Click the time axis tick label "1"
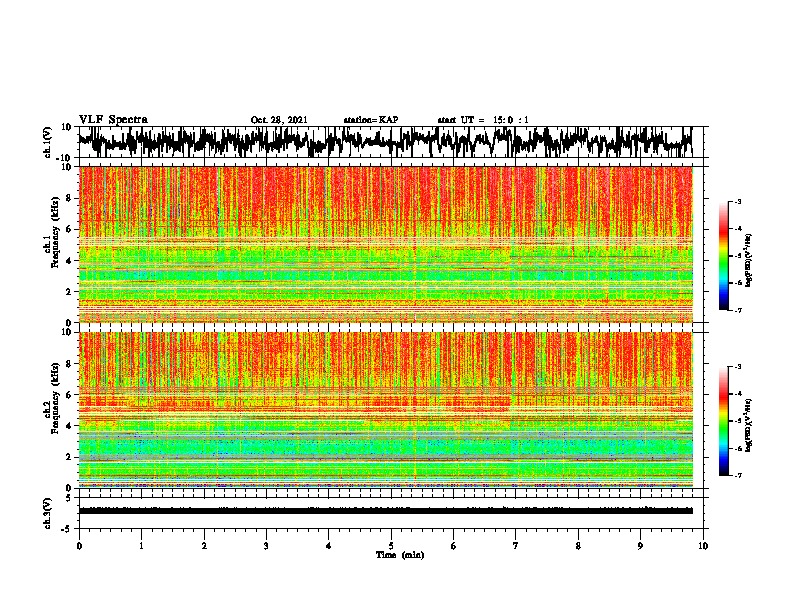Viewport: 792px width, 612px height. point(141,546)
